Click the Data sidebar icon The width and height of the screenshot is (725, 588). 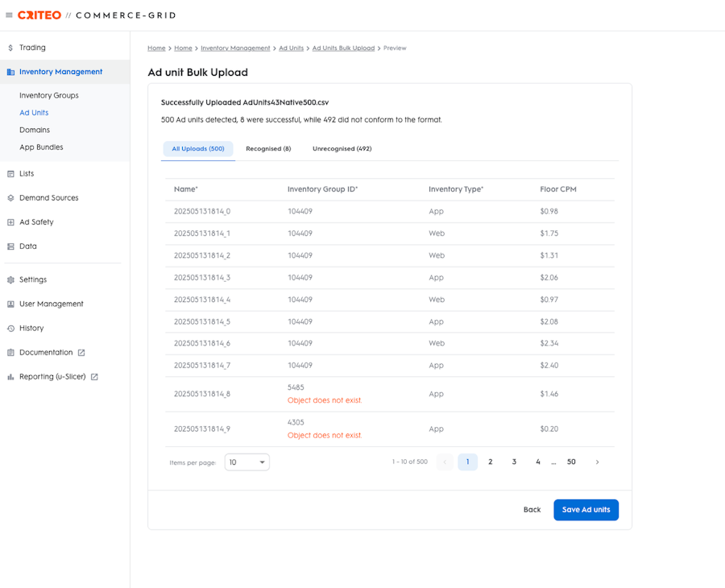point(10,246)
